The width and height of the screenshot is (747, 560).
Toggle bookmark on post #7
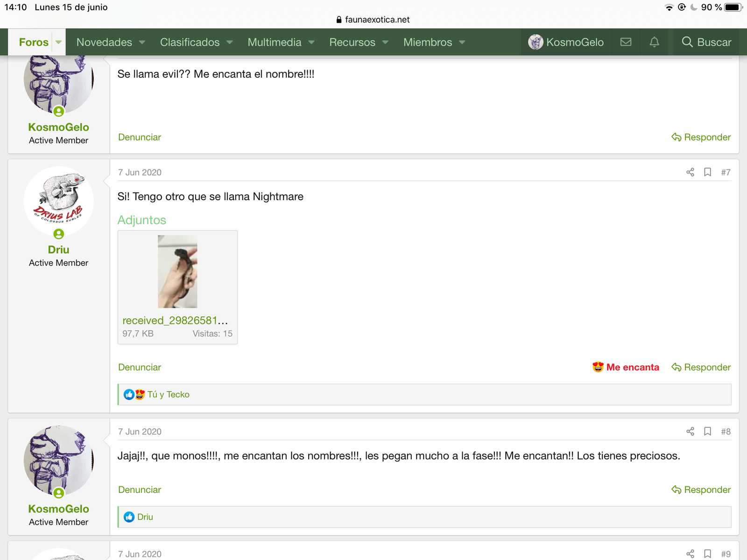point(707,172)
